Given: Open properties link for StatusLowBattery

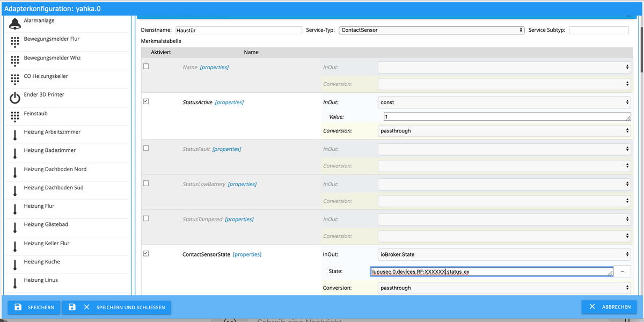Looking at the screenshot, I should pos(242,184).
